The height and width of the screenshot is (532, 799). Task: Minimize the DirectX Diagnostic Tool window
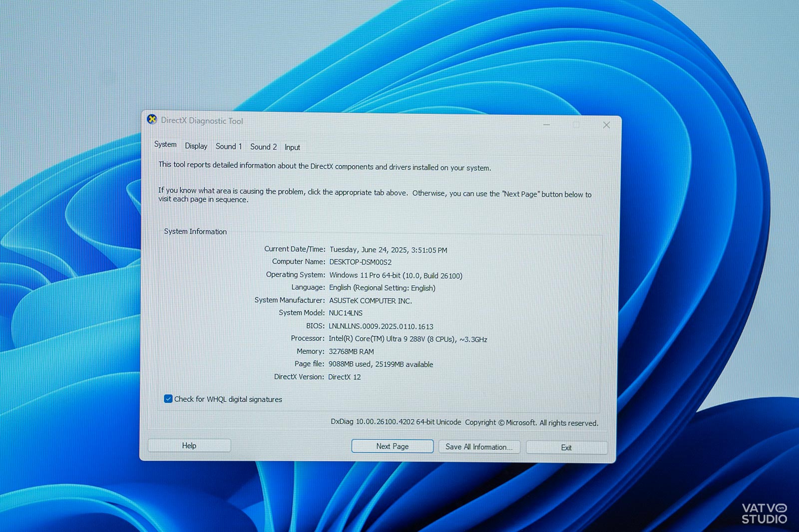click(547, 124)
